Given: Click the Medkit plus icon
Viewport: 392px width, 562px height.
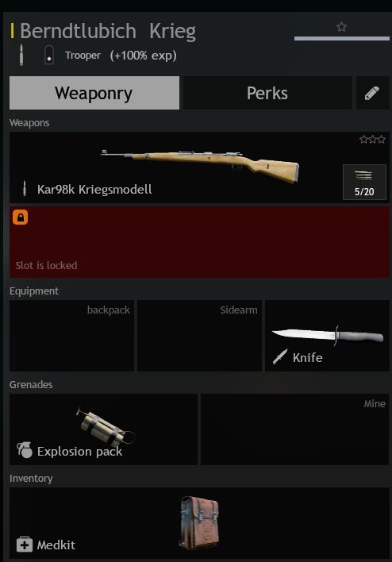Looking at the screenshot, I should coord(25,545).
